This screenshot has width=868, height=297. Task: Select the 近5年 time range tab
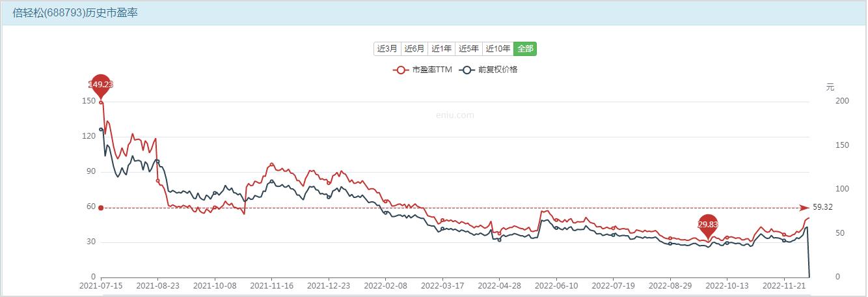tap(468, 49)
